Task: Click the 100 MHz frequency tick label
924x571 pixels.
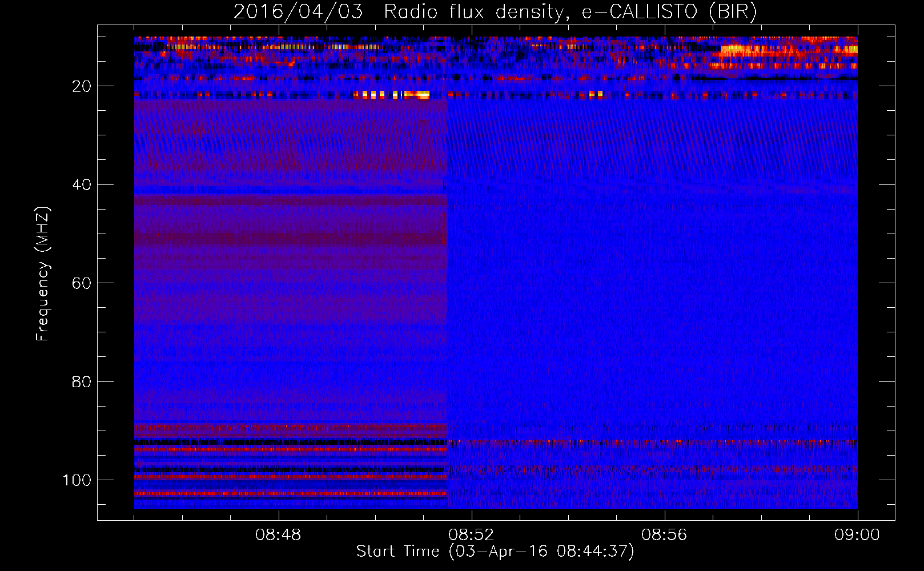Action: pos(77,480)
